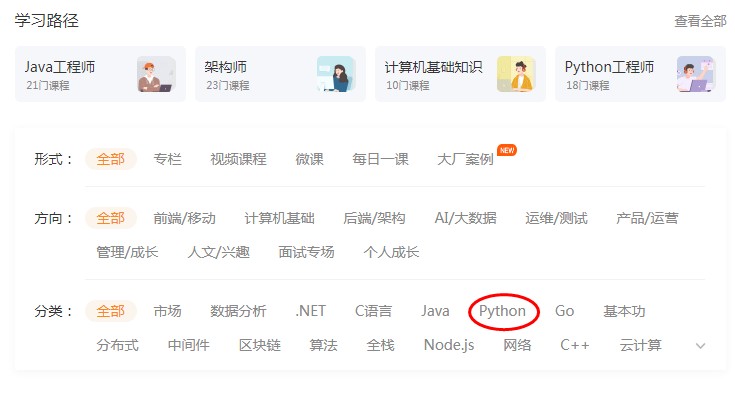The width and height of the screenshot is (735, 402).
Task: Select the 网络 category
Action: pyautogui.click(x=517, y=345)
